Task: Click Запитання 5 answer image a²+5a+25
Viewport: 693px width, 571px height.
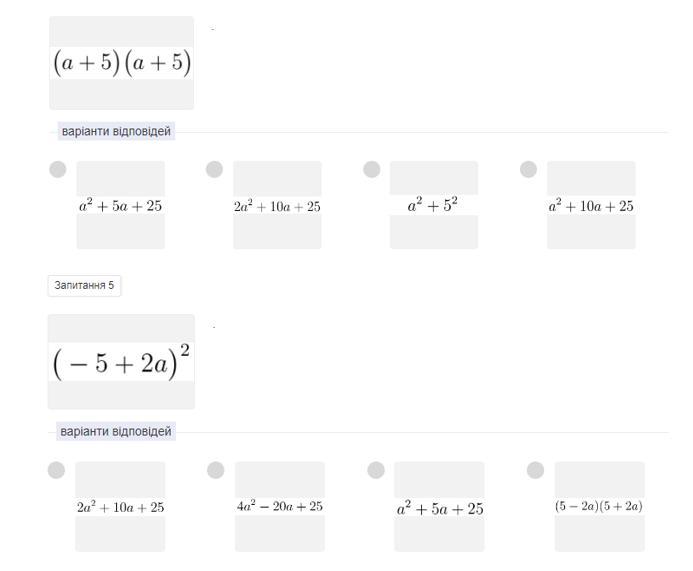Action: tap(439, 506)
